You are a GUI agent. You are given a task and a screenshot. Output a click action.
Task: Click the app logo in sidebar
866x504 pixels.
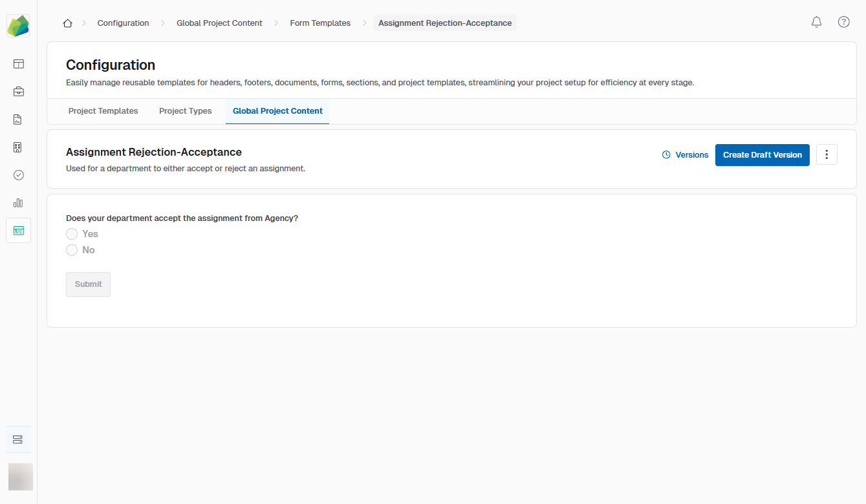click(x=18, y=26)
